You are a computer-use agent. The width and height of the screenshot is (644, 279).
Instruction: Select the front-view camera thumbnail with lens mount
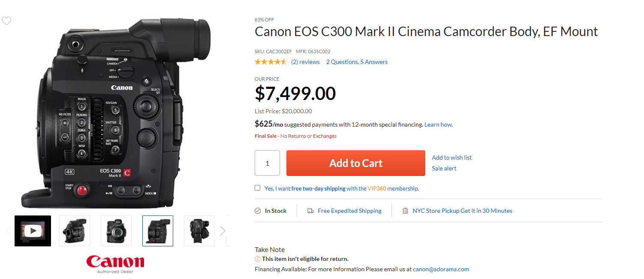(116, 231)
